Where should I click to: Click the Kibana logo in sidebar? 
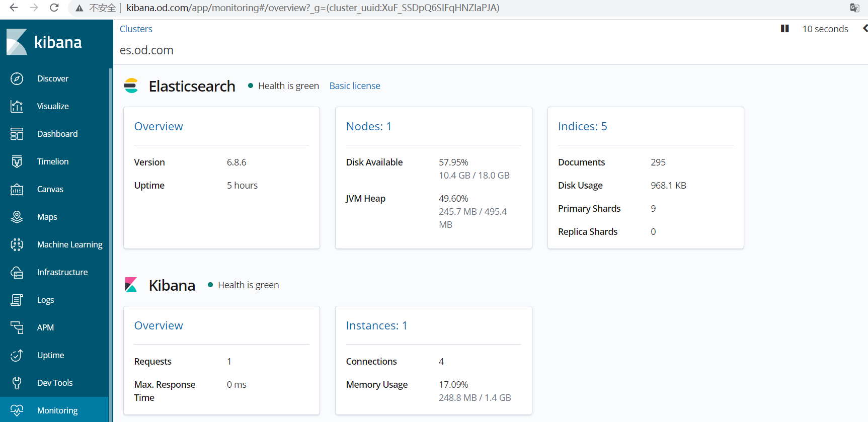pos(17,42)
